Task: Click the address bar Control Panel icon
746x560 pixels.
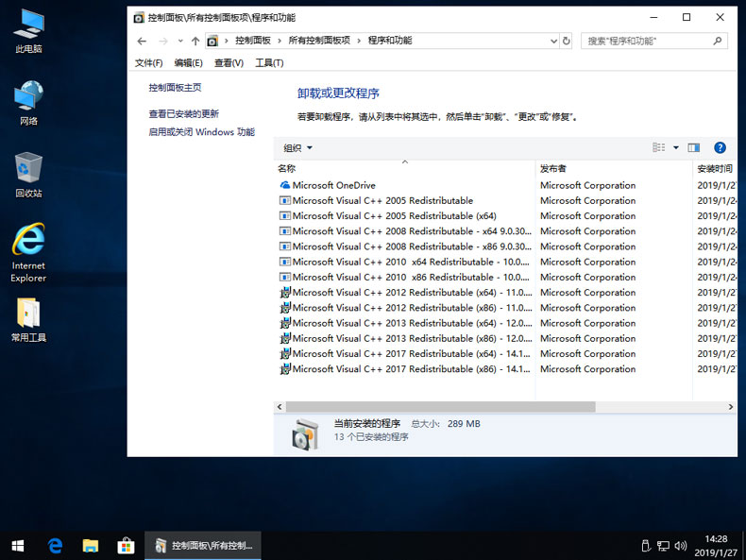Action: tap(212, 41)
